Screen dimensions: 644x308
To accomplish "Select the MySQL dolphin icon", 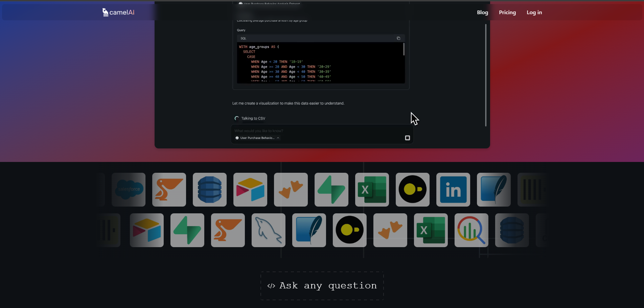I will point(269,230).
